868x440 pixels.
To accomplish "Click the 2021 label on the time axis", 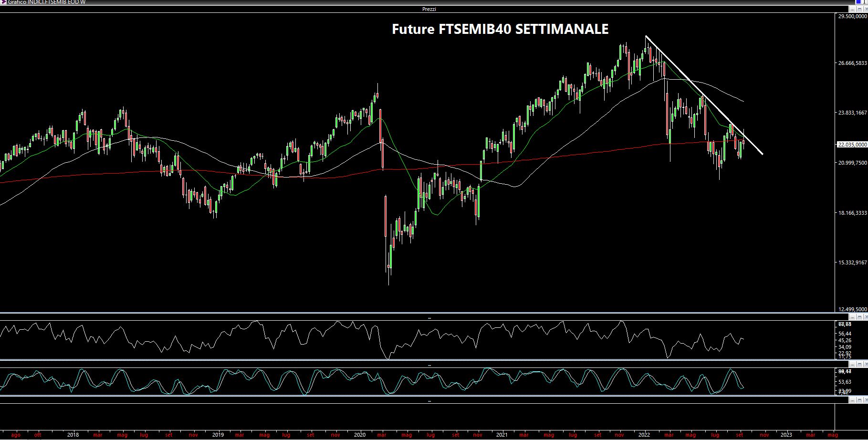I will click(x=502, y=435).
